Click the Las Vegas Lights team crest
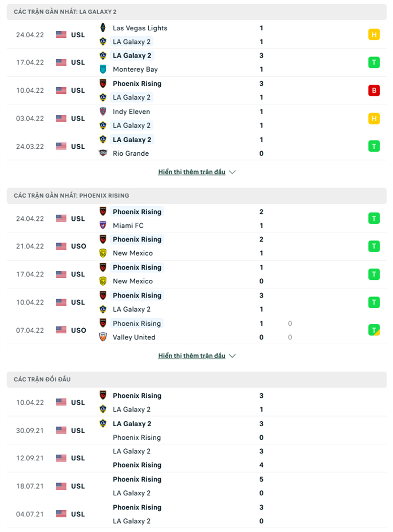 coord(103,28)
